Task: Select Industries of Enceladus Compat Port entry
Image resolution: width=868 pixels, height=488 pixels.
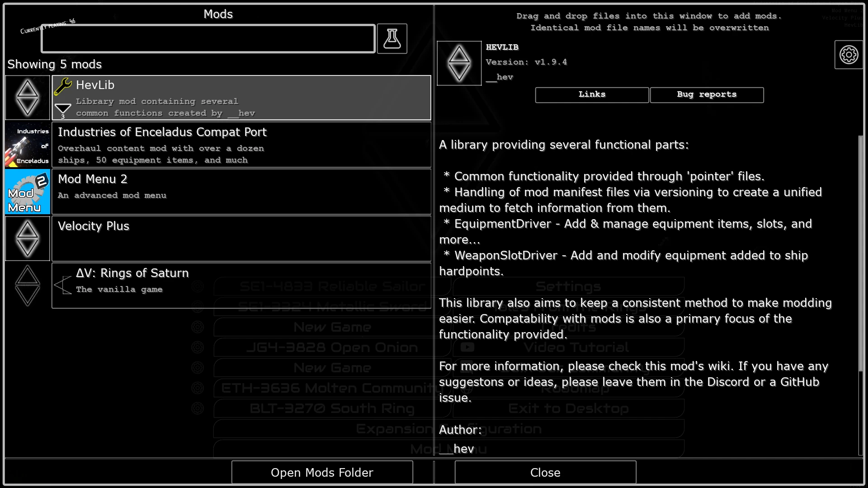Action: click(241, 145)
